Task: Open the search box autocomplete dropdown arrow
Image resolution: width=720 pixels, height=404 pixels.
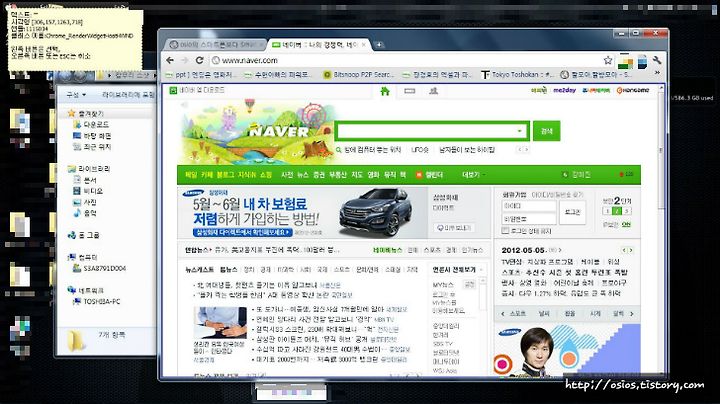Action: pyautogui.click(x=519, y=131)
